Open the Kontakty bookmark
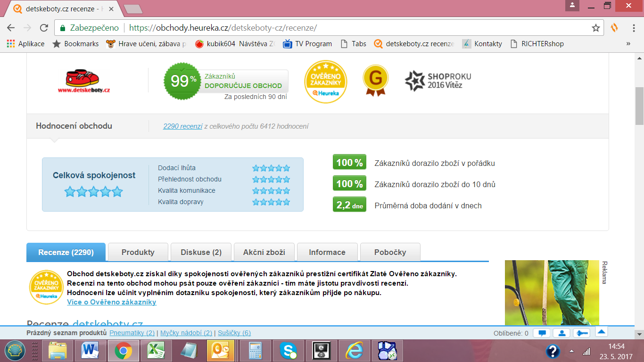 482,44
